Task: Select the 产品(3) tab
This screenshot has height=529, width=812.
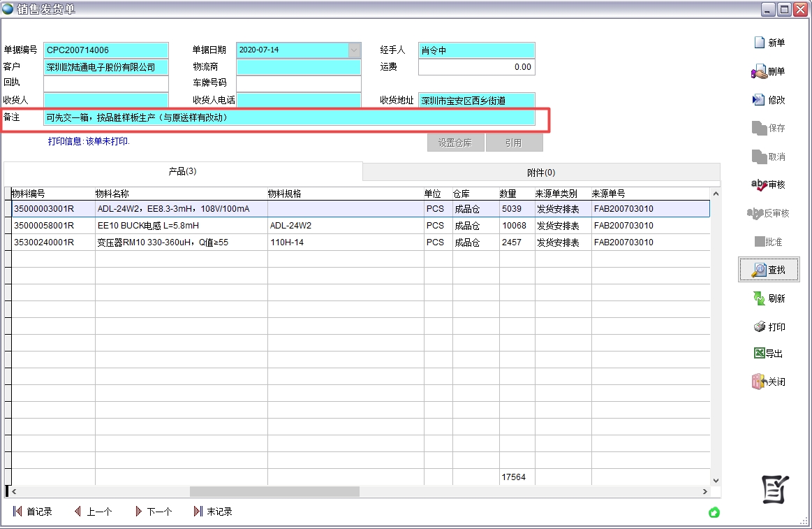Action: (x=183, y=171)
